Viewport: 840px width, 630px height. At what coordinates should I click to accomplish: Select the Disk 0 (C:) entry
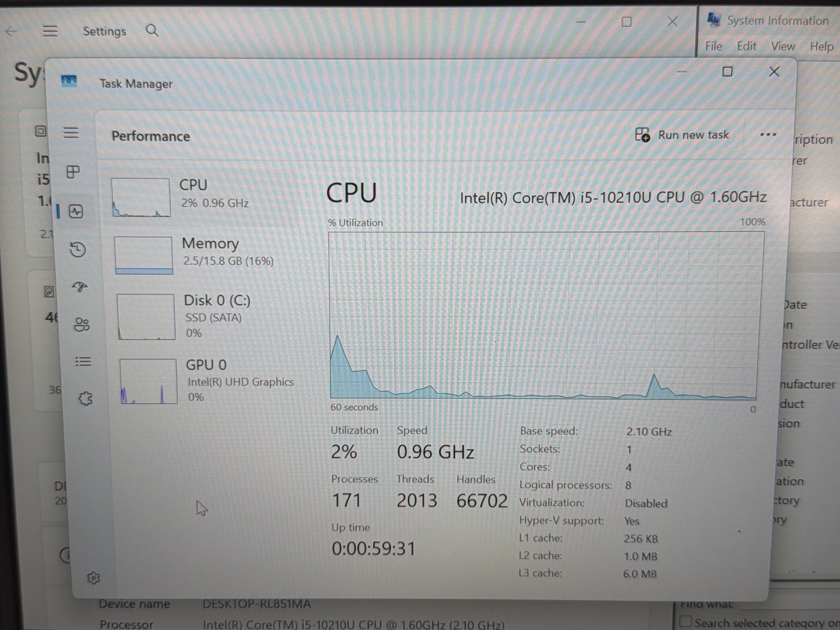click(184, 317)
